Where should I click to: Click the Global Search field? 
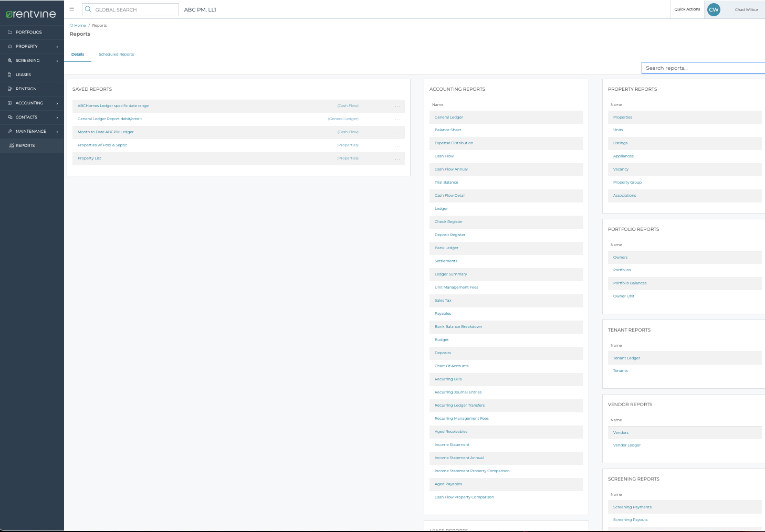130,9
